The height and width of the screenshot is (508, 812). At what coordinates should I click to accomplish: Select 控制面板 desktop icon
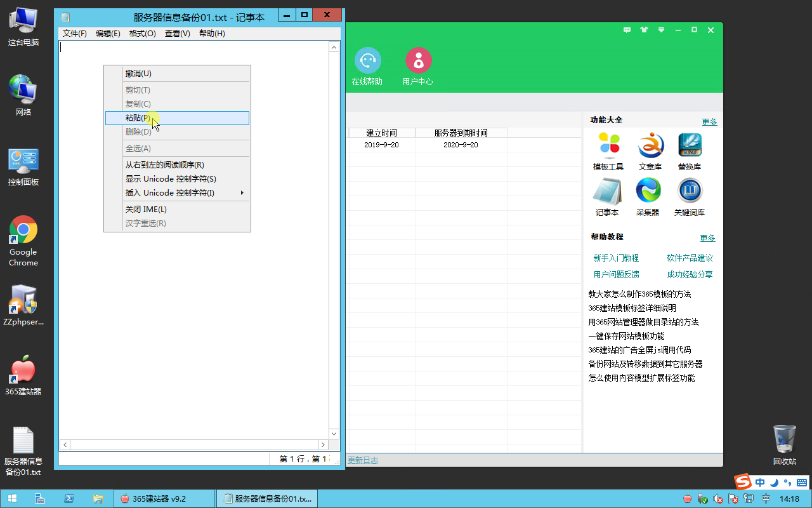[x=23, y=166]
